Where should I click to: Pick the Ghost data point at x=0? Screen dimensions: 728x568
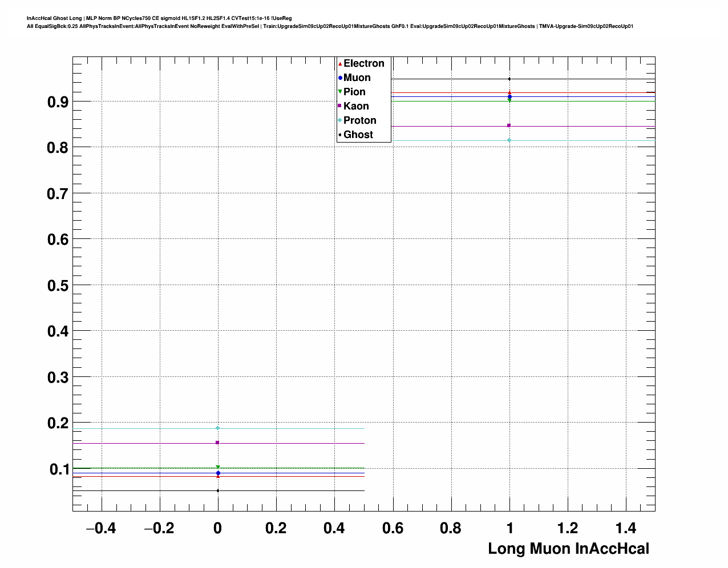point(218,490)
